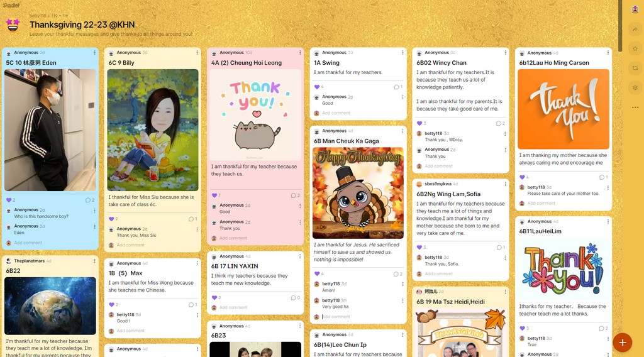Open comment count on 6B11LauHeiLim post
Image resolution: width=644 pixels, height=357 pixels.
603,328
